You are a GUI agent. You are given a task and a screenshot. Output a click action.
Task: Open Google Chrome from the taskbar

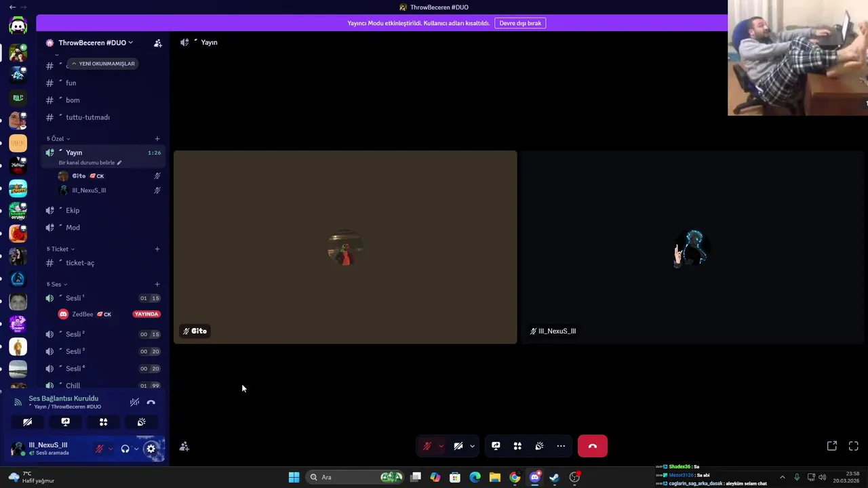515,477
